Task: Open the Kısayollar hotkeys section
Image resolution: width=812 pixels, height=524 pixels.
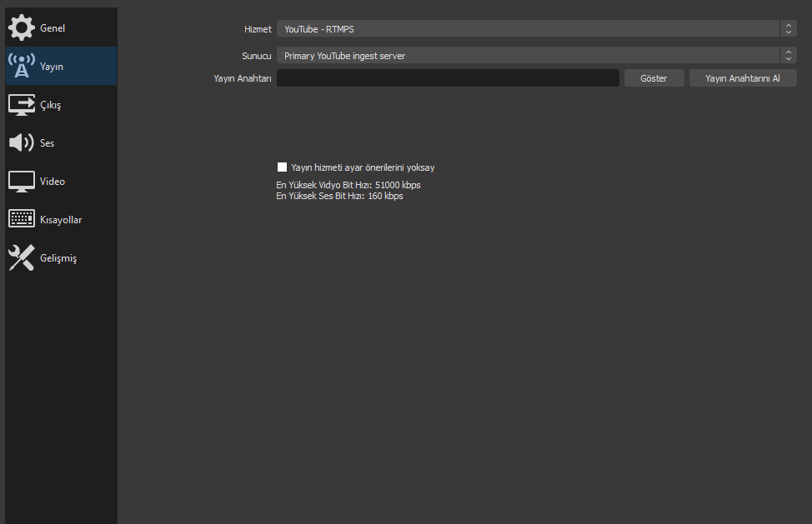Action: click(61, 219)
